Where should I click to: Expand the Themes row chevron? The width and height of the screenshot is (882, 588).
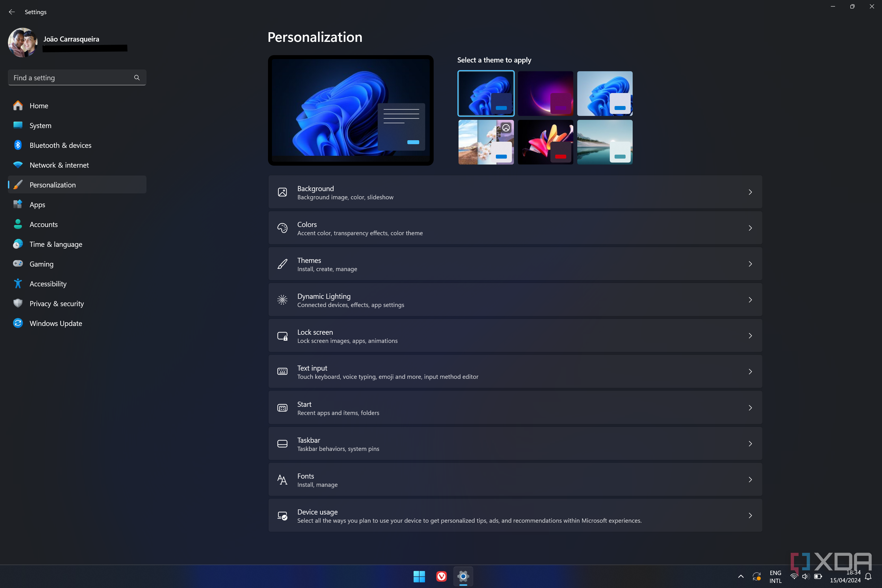(750, 264)
